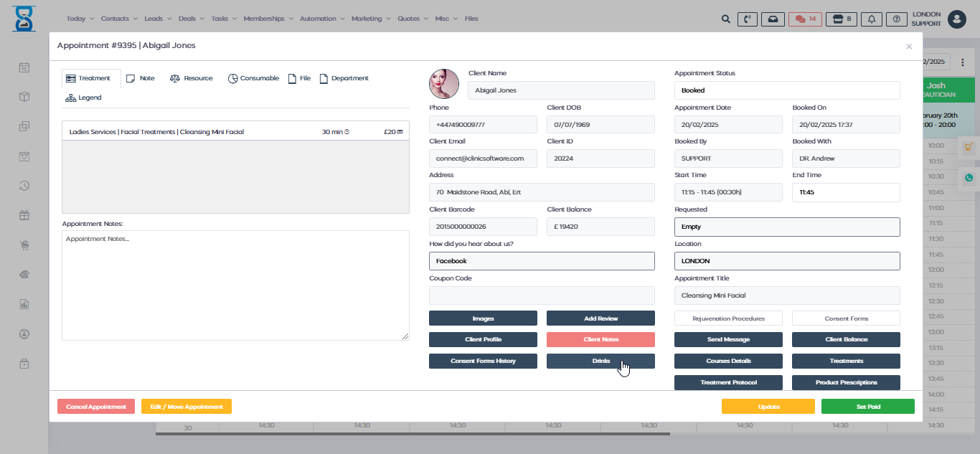The width and height of the screenshot is (980, 454).
Task: Open the help question mark icon
Action: pyautogui.click(x=896, y=19)
